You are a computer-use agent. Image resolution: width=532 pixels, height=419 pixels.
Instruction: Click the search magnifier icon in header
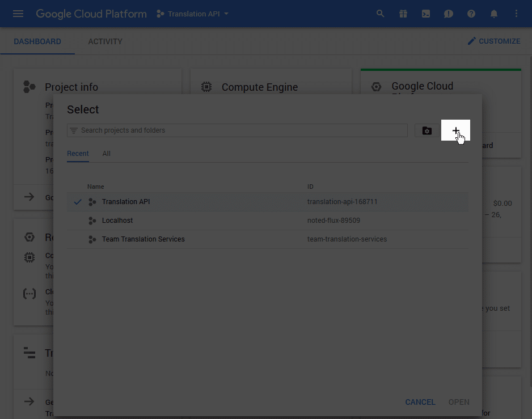pyautogui.click(x=381, y=14)
